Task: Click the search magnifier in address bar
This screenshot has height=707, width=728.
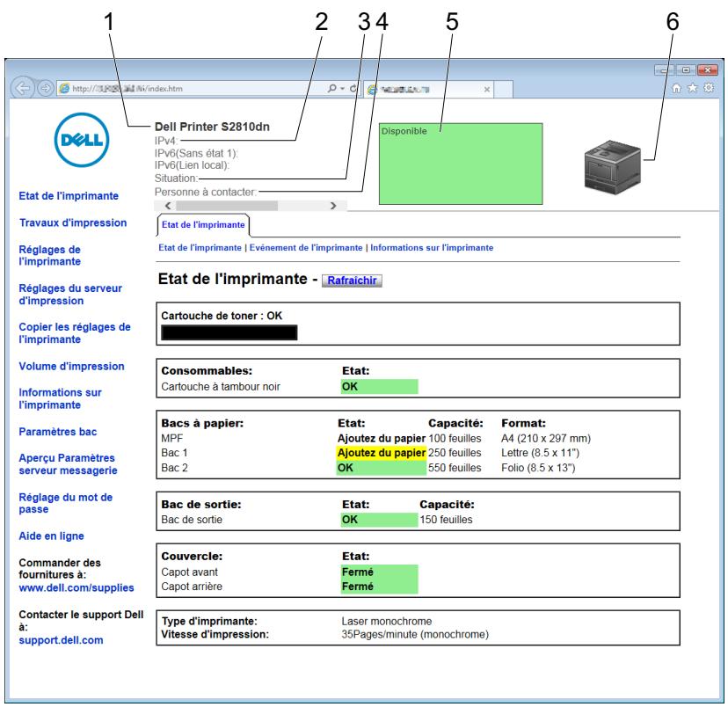Action: 332,88
